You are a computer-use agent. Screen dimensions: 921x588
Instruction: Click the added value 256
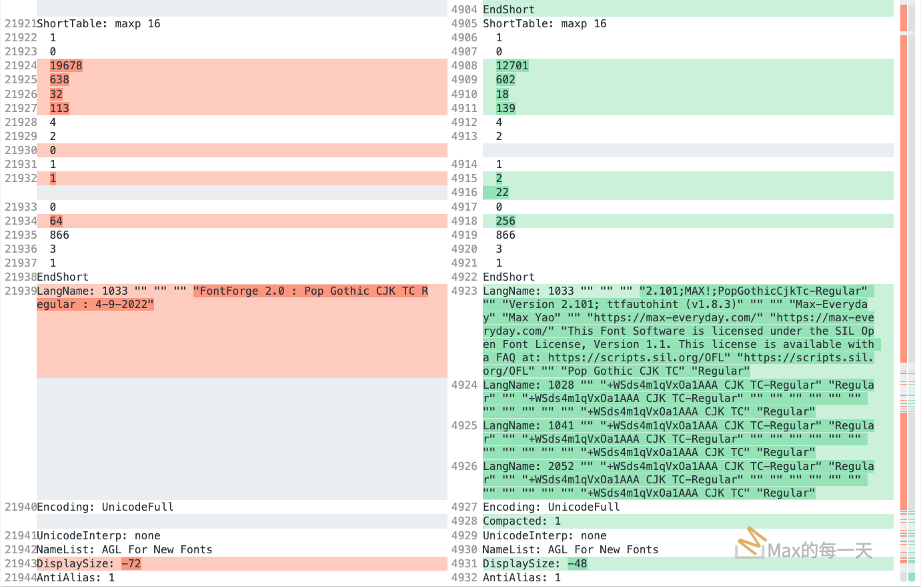pyautogui.click(x=506, y=221)
